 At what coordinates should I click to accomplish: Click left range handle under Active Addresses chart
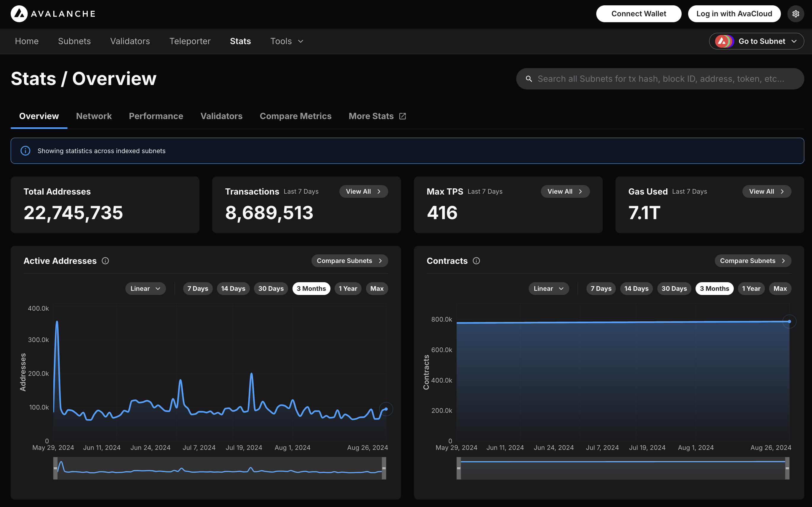pyautogui.click(x=55, y=468)
